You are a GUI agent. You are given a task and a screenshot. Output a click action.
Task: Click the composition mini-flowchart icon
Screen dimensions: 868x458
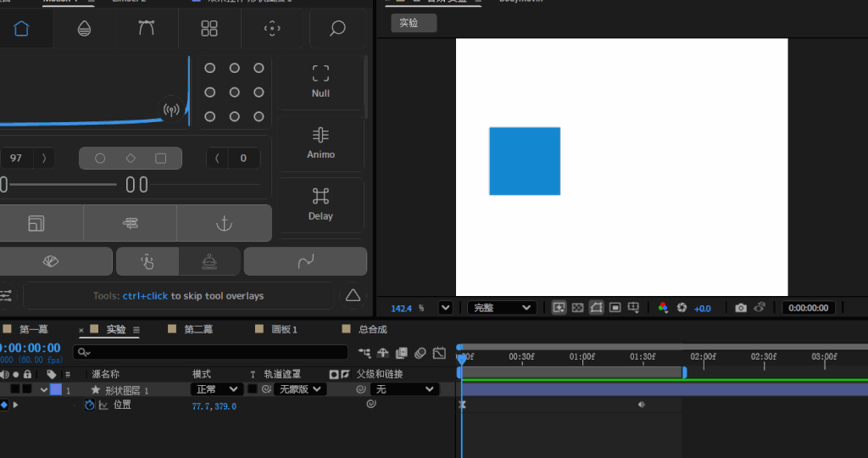[x=364, y=353]
